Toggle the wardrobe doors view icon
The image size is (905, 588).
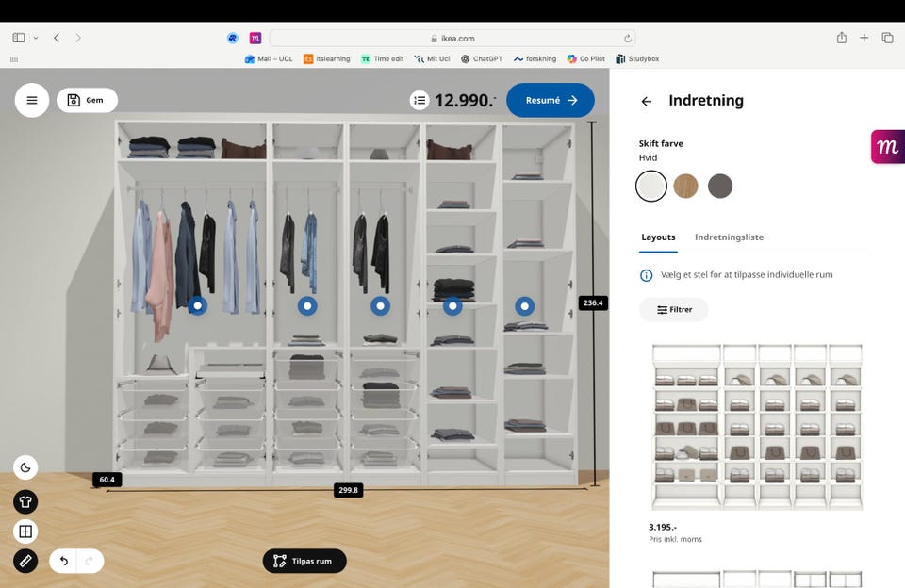25,531
